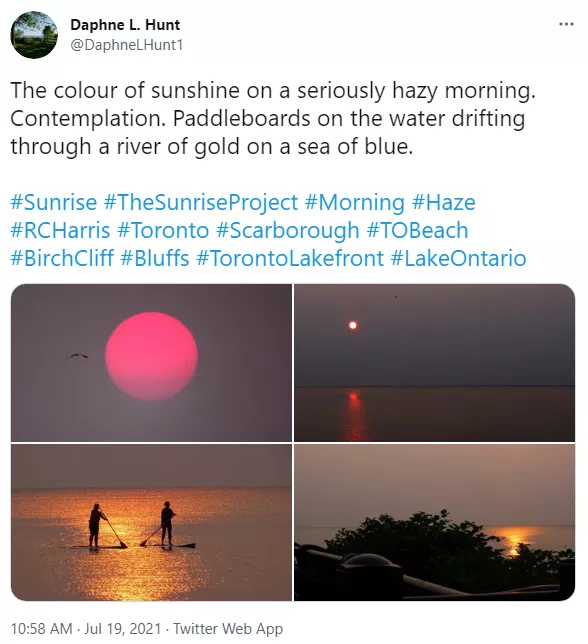The image size is (588, 644).
Task: Open the #LakeOntario hashtag link
Action: [x=458, y=258]
